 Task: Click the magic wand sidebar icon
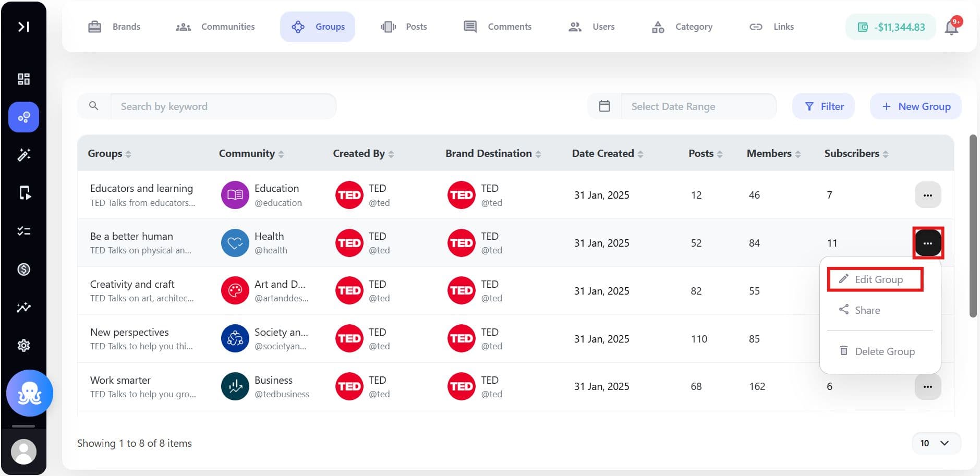[x=23, y=155]
